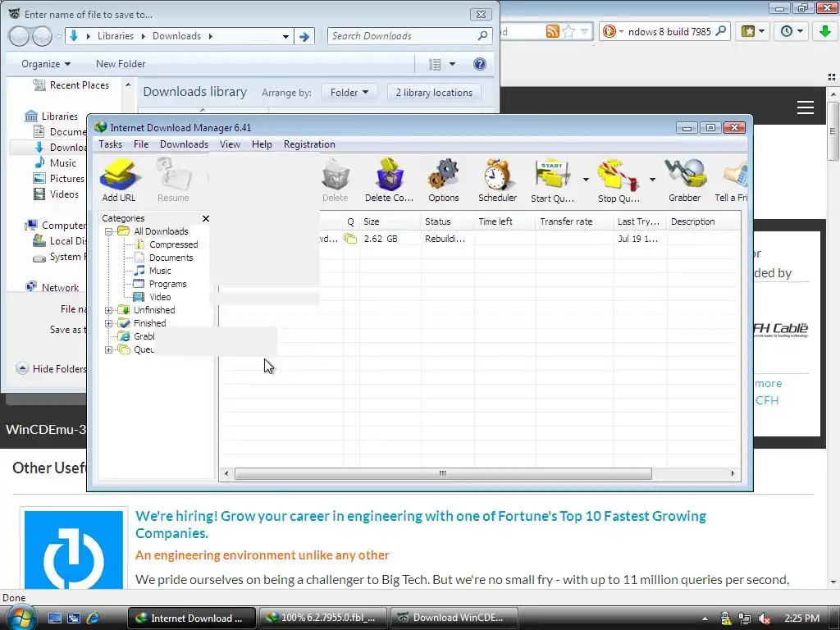Image resolution: width=840 pixels, height=630 pixels.
Task: Open help icon in save dialog
Action: pyautogui.click(x=479, y=64)
